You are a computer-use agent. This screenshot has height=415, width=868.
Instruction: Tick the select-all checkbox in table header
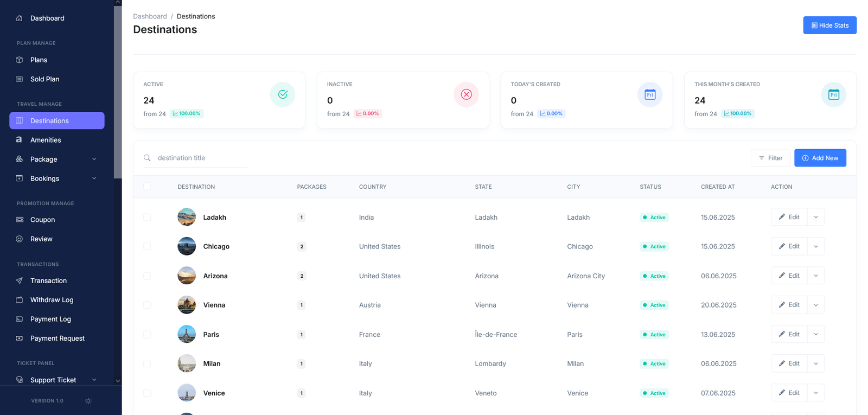(x=147, y=187)
